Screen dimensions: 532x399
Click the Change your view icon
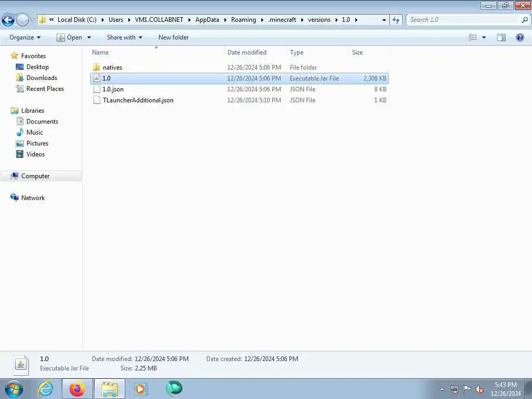coord(472,37)
